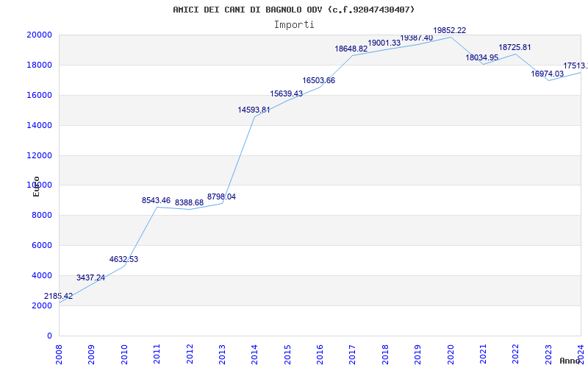Click the Euro axis label
The width and height of the screenshot is (588, 368).
[x=36, y=186]
